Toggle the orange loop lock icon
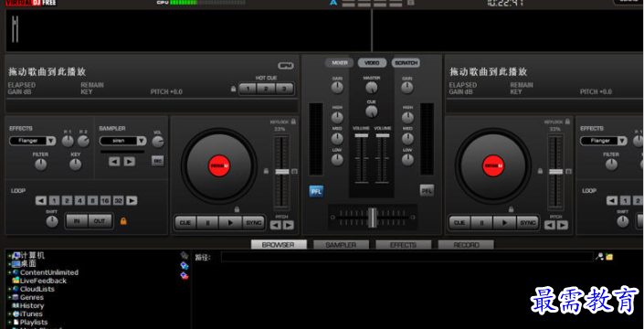The image size is (644, 329). 123,221
